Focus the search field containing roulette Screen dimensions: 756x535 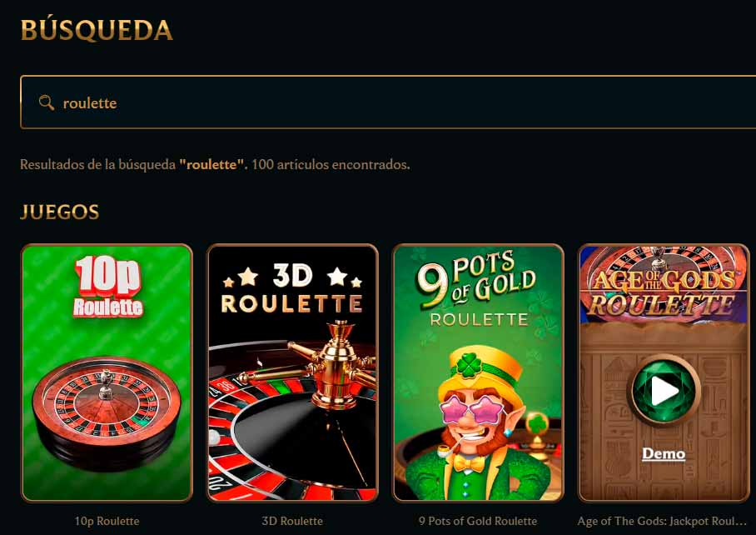[x=388, y=102]
